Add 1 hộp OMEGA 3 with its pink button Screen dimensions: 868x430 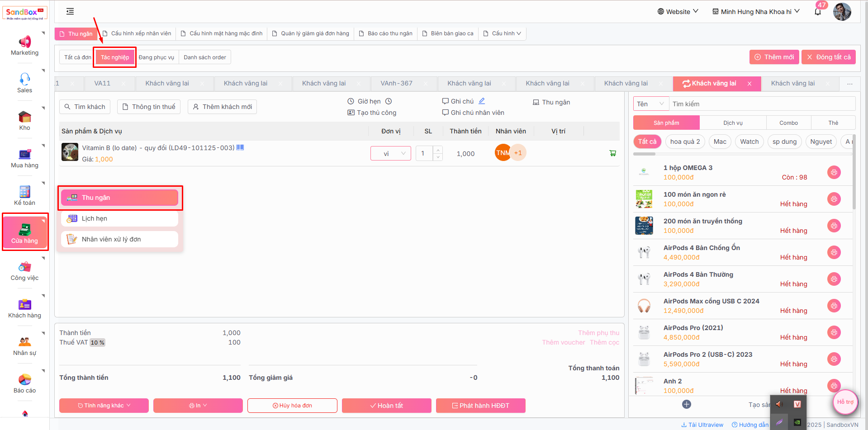pos(834,172)
